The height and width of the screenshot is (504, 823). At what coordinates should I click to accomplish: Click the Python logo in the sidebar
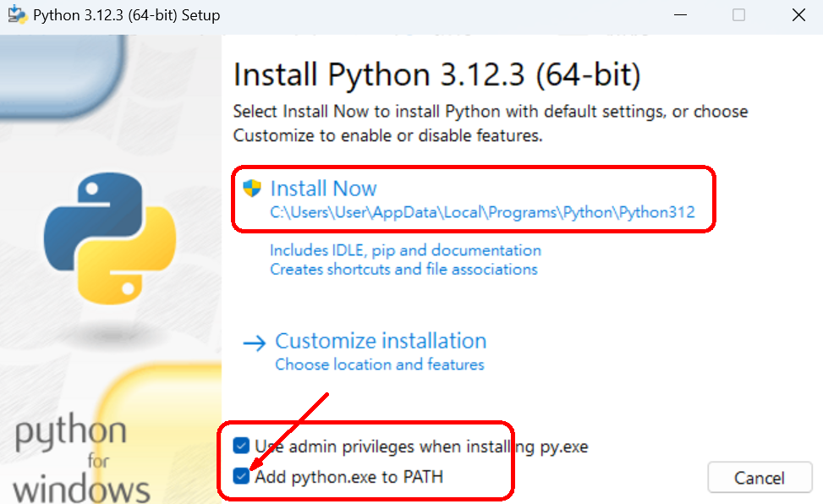pyautogui.click(x=109, y=238)
